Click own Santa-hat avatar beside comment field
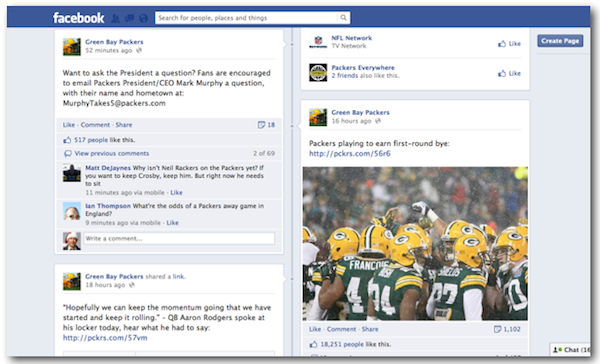Screen dimensions: 600x364 tap(72, 241)
